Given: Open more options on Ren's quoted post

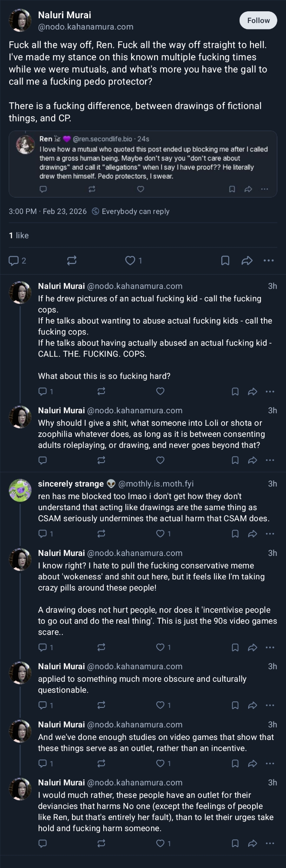Looking at the screenshot, I should coord(265,189).
